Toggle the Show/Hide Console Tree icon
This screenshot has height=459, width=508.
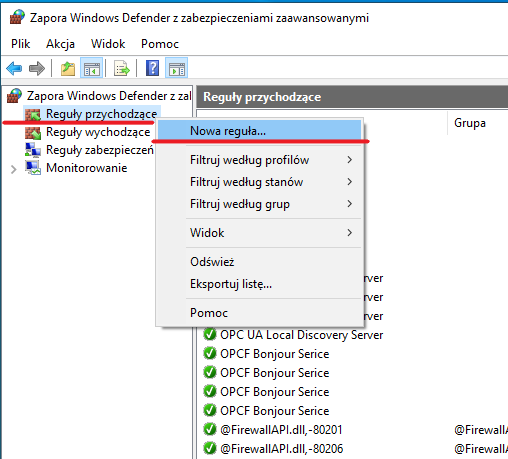coord(91,68)
